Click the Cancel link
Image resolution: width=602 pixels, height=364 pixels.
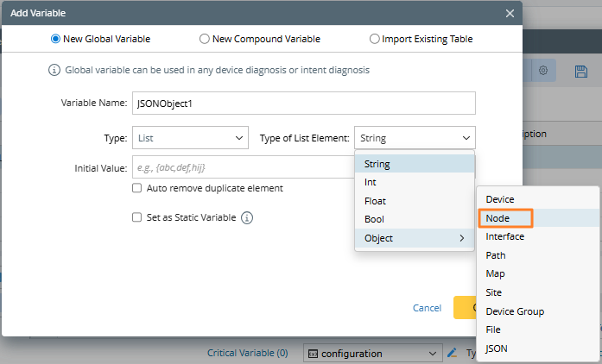[x=427, y=308]
